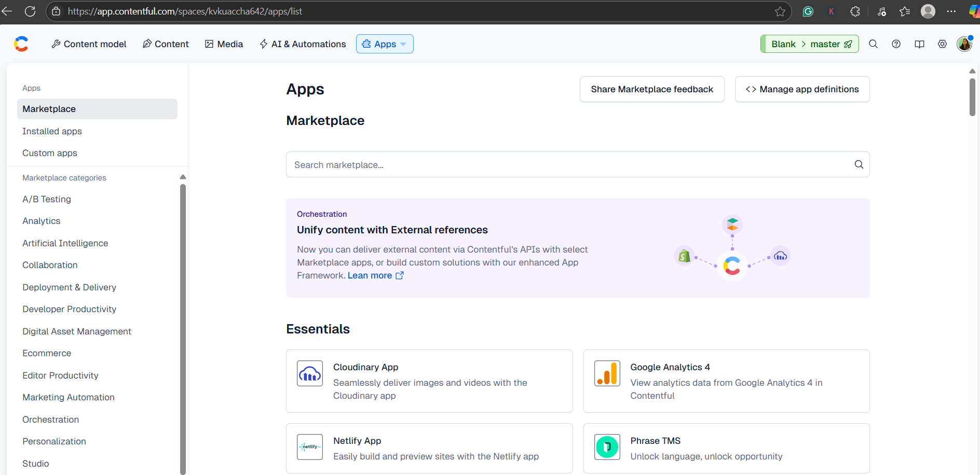Open Digital Asset Management category
This screenshot has height=475, width=980.
77,331
